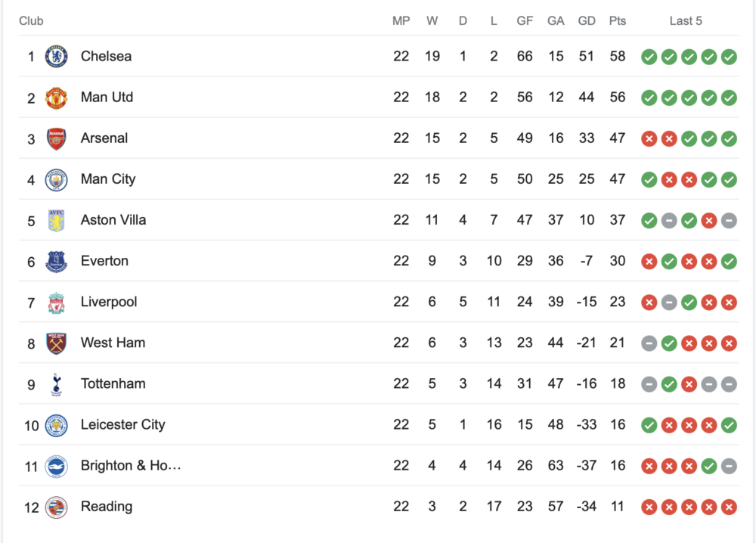Open the Brighton & Ho… team link
This screenshot has width=756, height=543.
pos(131,465)
